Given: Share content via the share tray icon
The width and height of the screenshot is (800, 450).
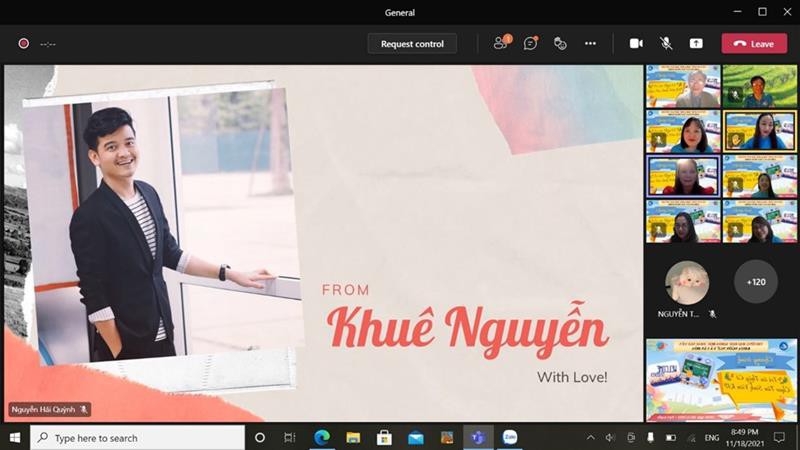Looking at the screenshot, I should pos(696,43).
